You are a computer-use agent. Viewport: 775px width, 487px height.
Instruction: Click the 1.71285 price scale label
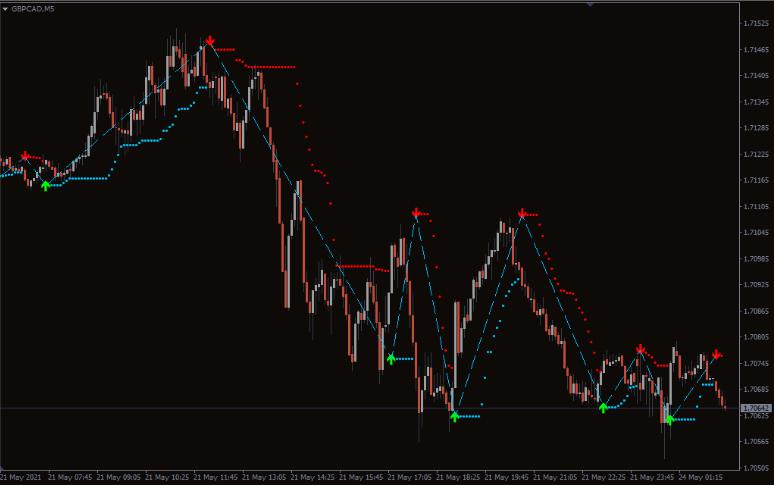click(756, 128)
